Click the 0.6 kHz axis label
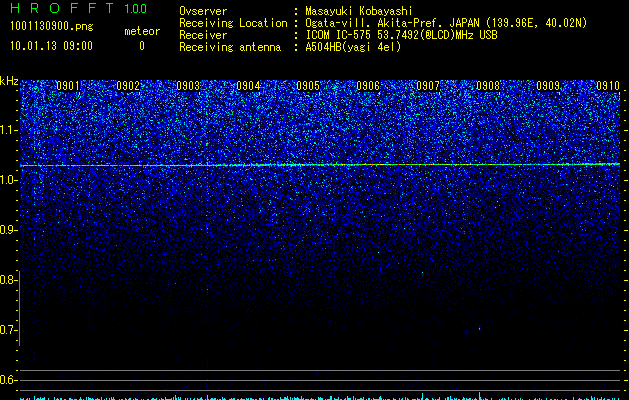The width and height of the screenshot is (629, 400). [8, 380]
